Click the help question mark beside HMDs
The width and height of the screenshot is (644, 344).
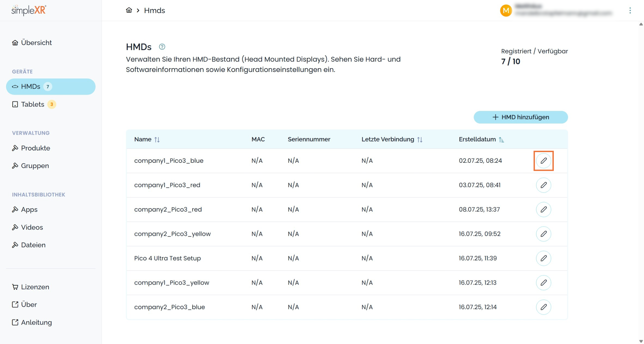click(x=162, y=47)
